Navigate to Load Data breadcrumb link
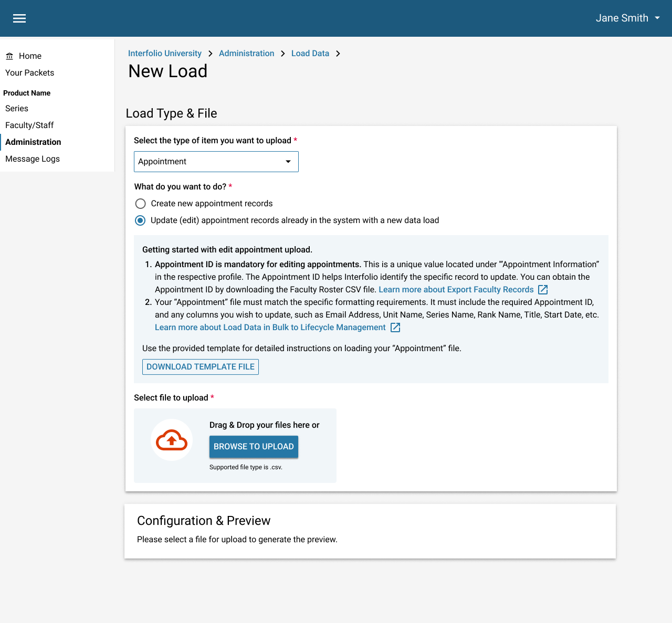This screenshot has width=672, height=623. click(310, 54)
